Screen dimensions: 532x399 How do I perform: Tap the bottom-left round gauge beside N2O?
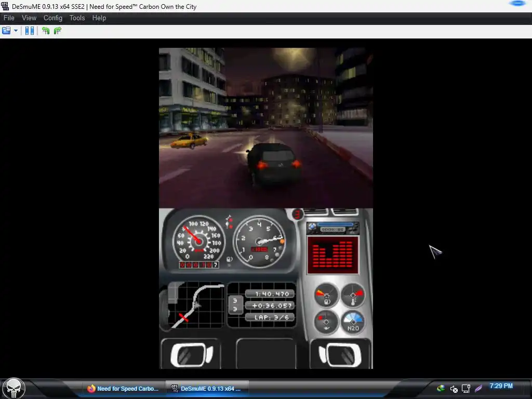coord(326,323)
